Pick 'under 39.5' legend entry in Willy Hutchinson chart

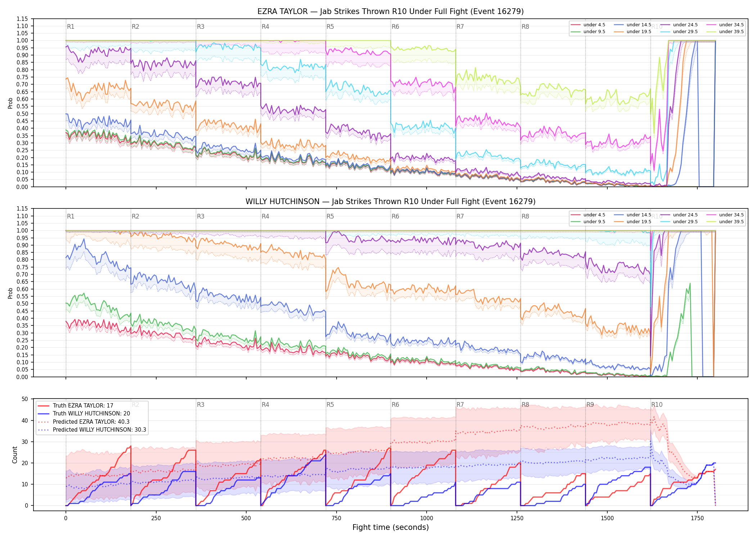pos(725,222)
